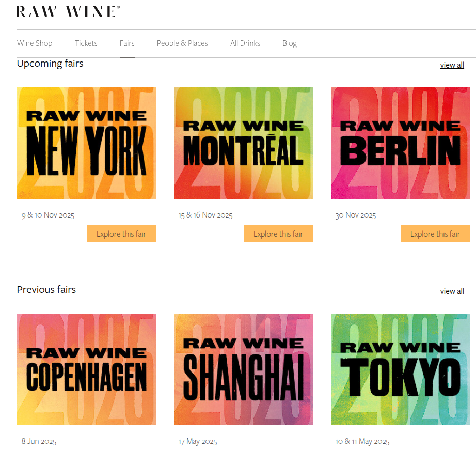
Task: View all upcoming fairs
Action: click(x=452, y=65)
